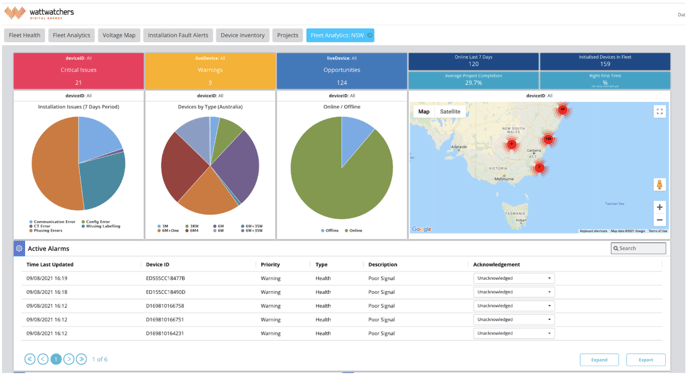Sort by Time Last Updated column

50,264
